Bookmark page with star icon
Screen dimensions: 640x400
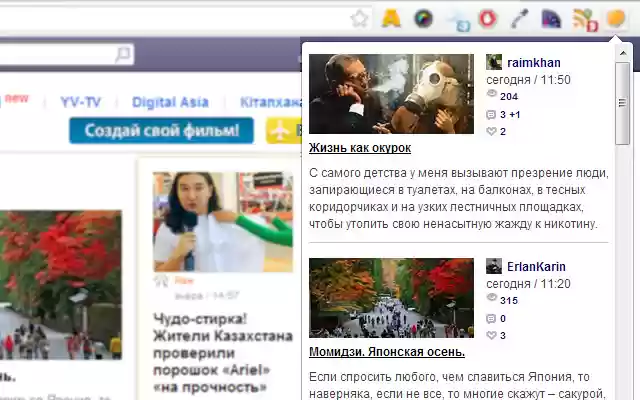359,19
